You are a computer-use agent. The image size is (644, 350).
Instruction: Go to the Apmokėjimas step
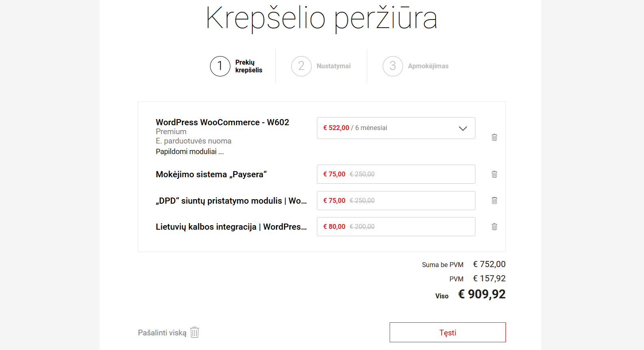point(428,66)
